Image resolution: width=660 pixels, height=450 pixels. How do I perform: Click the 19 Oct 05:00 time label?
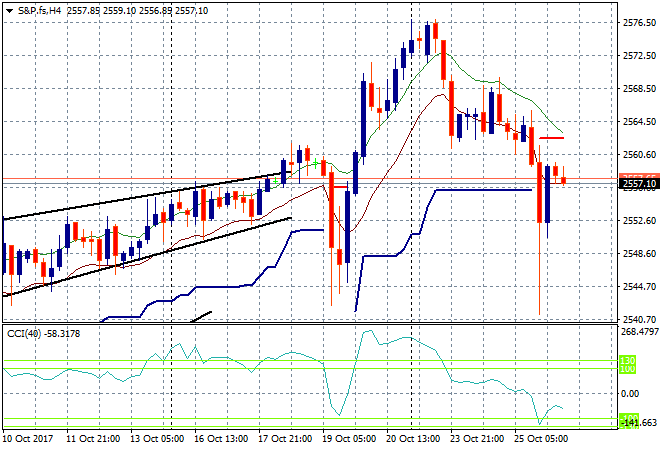(349, 439)
